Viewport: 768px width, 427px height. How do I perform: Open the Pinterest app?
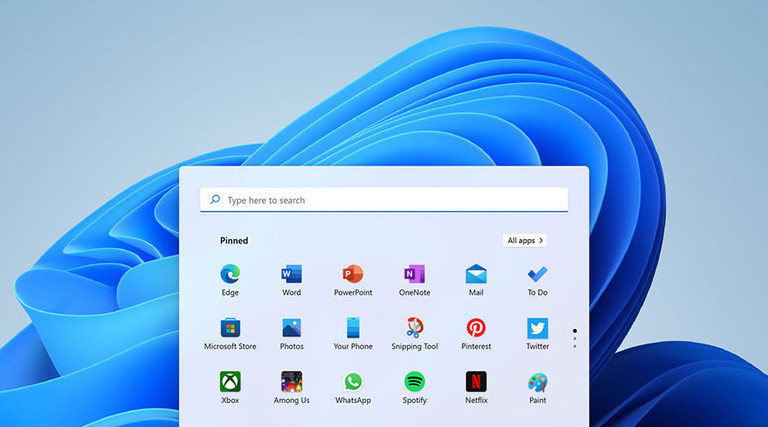(x=476, y=333)
